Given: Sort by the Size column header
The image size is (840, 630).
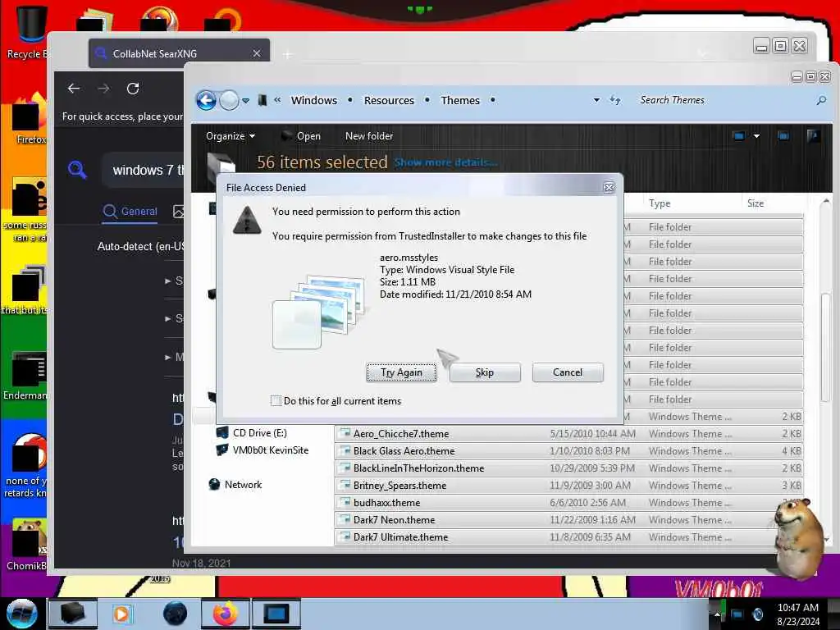Looking at the screenshot, I should pyautogui.click(x=756, y=203).
